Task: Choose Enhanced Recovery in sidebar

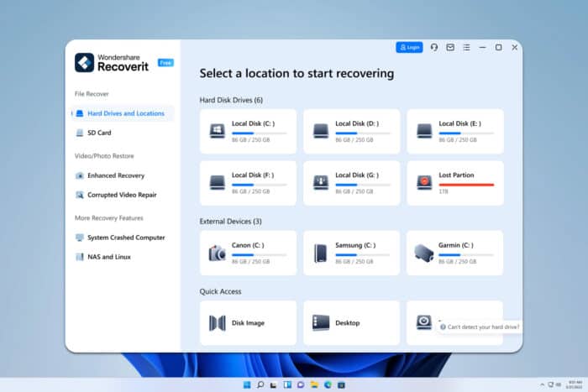Action: point(115,175)
